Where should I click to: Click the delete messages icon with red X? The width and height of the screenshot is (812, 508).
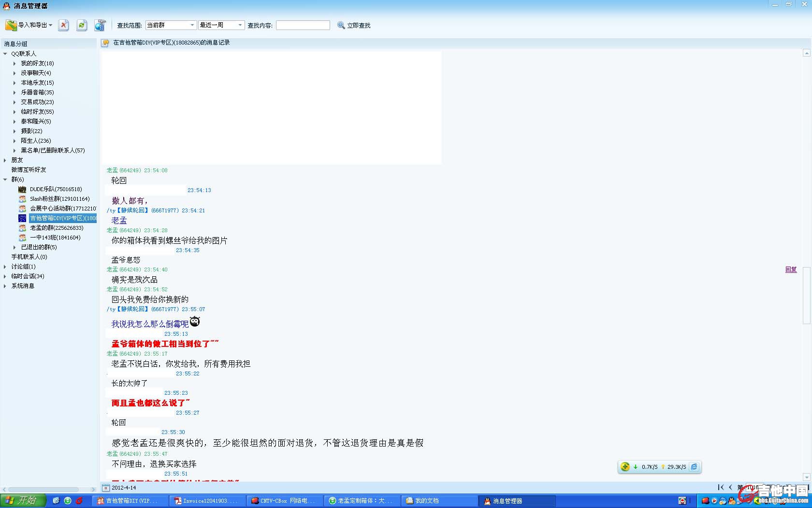(x=63, y=25)
